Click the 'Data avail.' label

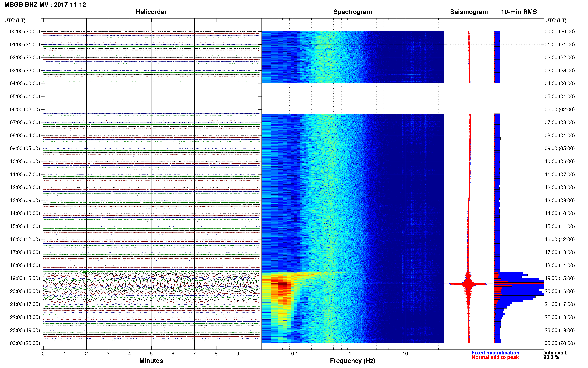click(x=555, y=353)
